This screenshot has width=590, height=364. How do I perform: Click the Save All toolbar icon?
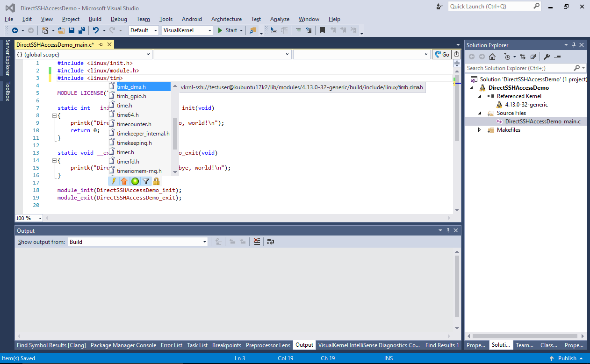pos(81,30)
